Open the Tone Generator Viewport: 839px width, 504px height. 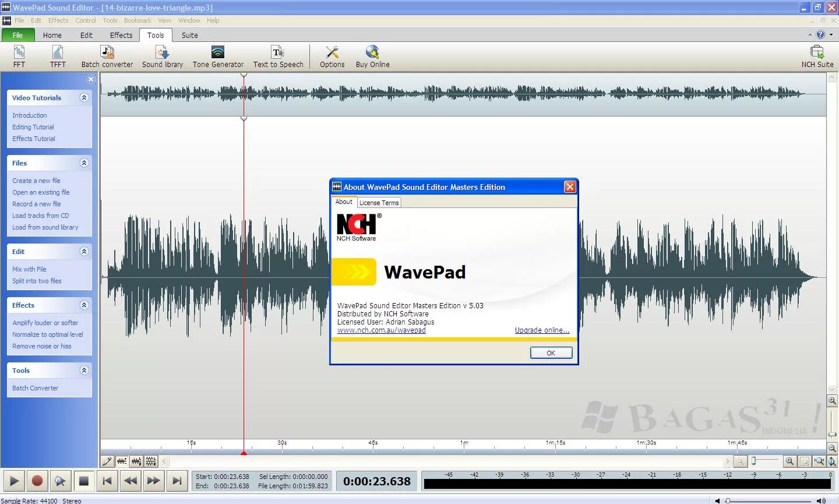coord(218,57)
